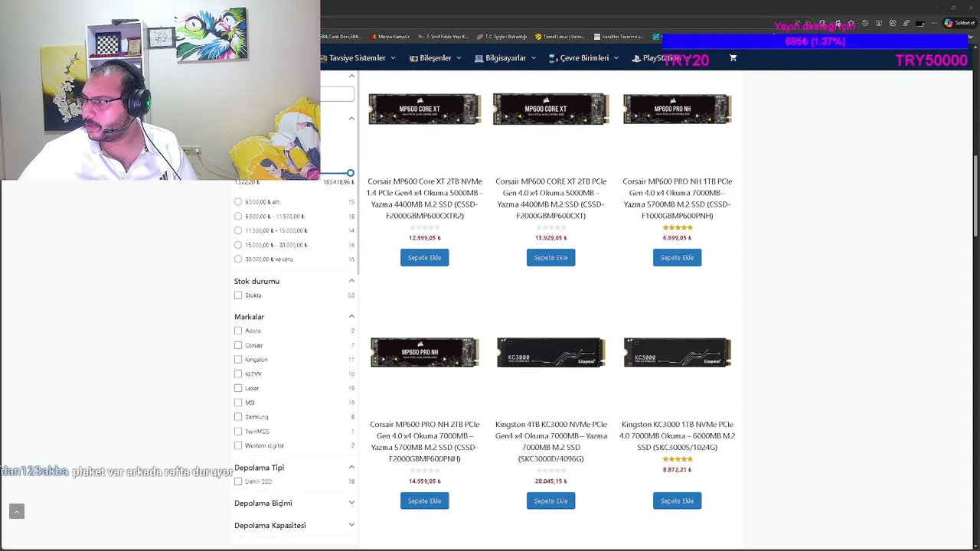Open the Bileşenler dropdown menu
The width and height of the screenshot is (980, 551).
436,58
